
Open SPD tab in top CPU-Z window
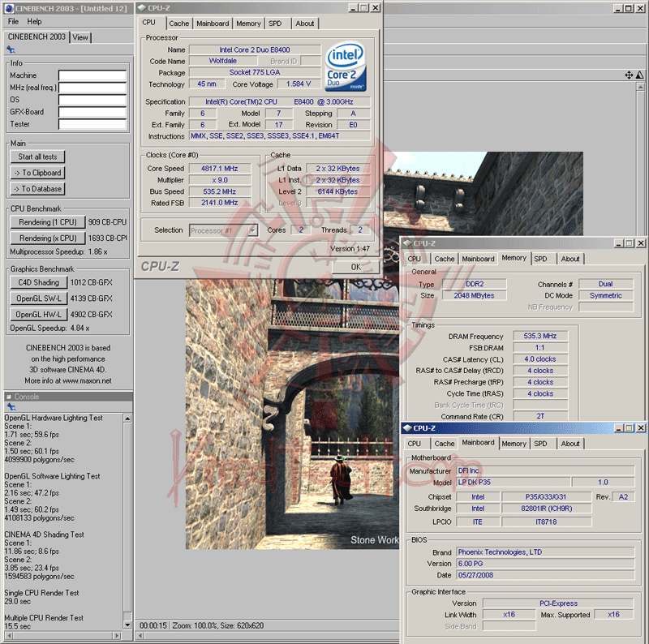pyautogui.click(x=275, y=24)
